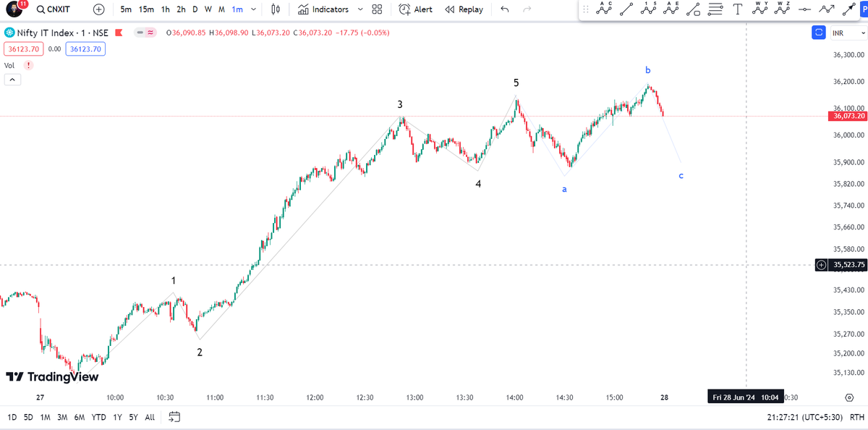Select the Fib retracement tool
868x430 pixels.
coord(715,9)
